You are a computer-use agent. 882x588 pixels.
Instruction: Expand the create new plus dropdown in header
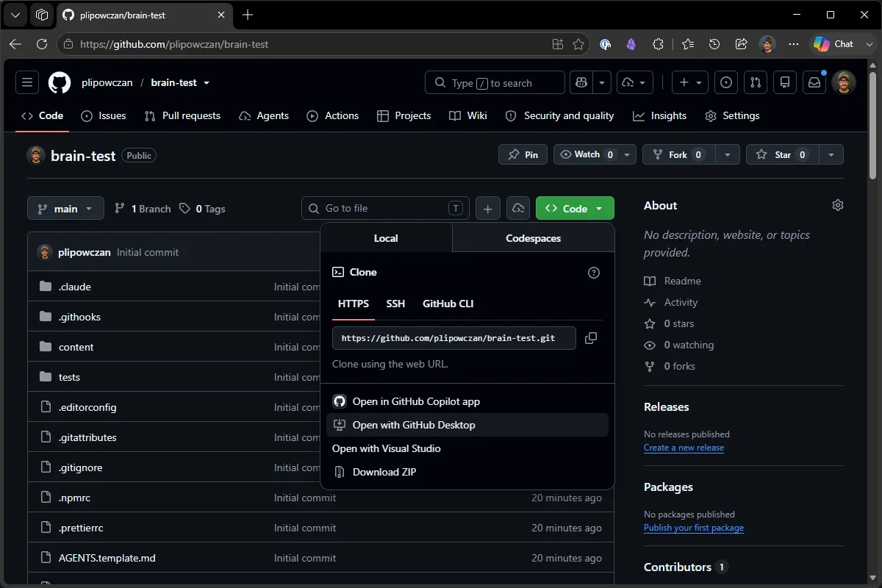point(690,82)
